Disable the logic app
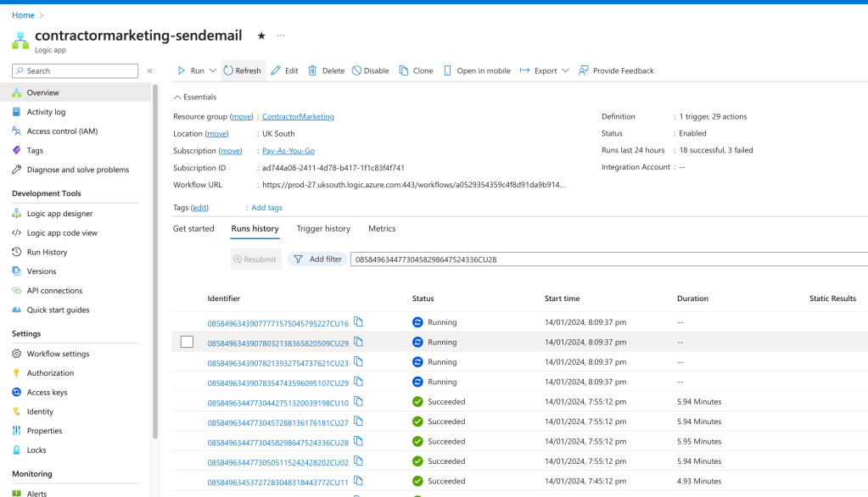868x497 pixels. coord(370,71)
